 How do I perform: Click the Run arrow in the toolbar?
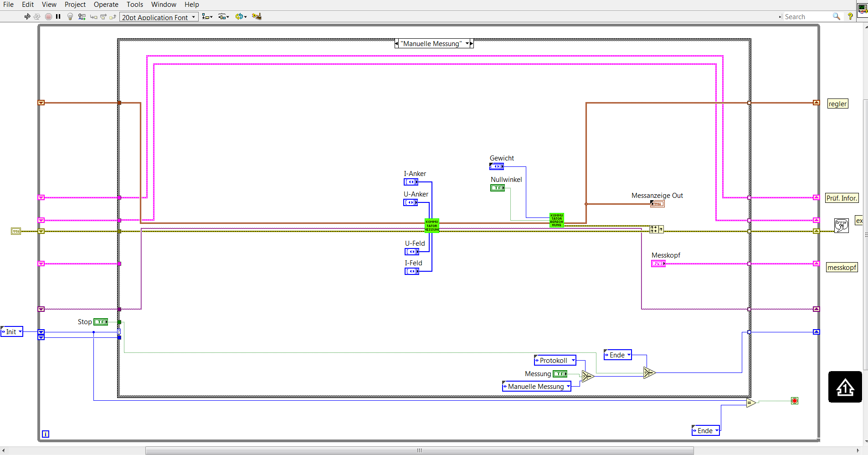27,16
